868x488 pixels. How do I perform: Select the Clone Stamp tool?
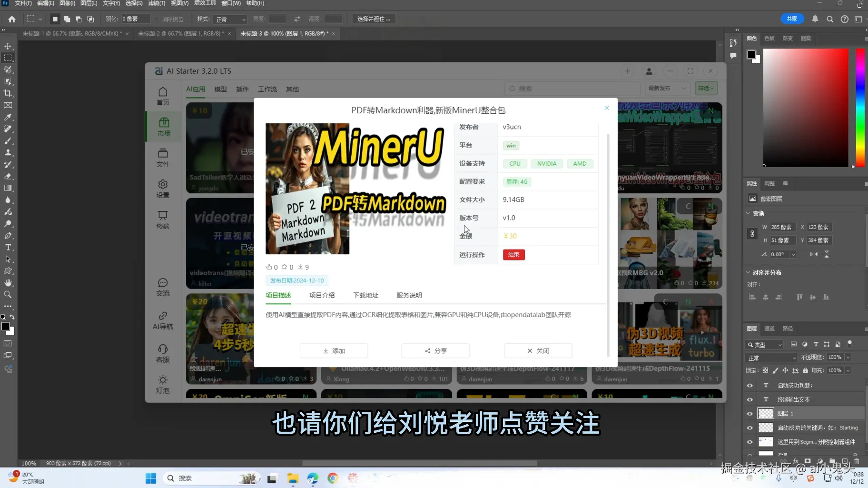click(x=8, y=153)
